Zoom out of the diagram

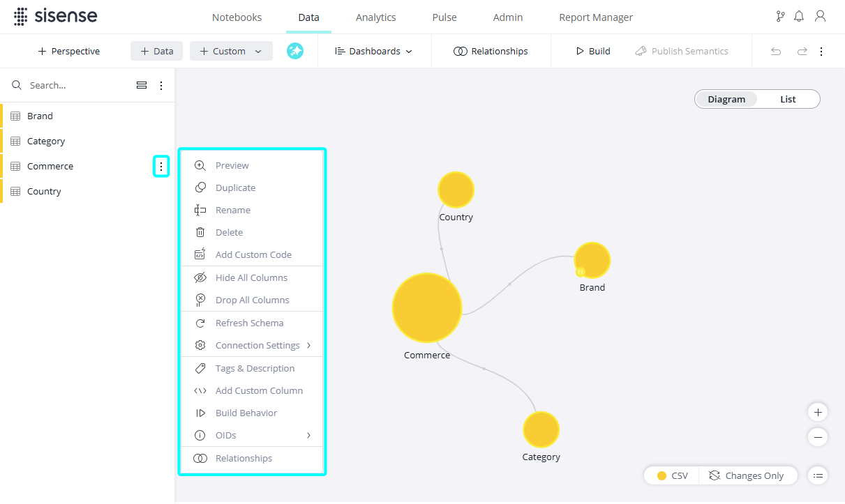[818, 437]
